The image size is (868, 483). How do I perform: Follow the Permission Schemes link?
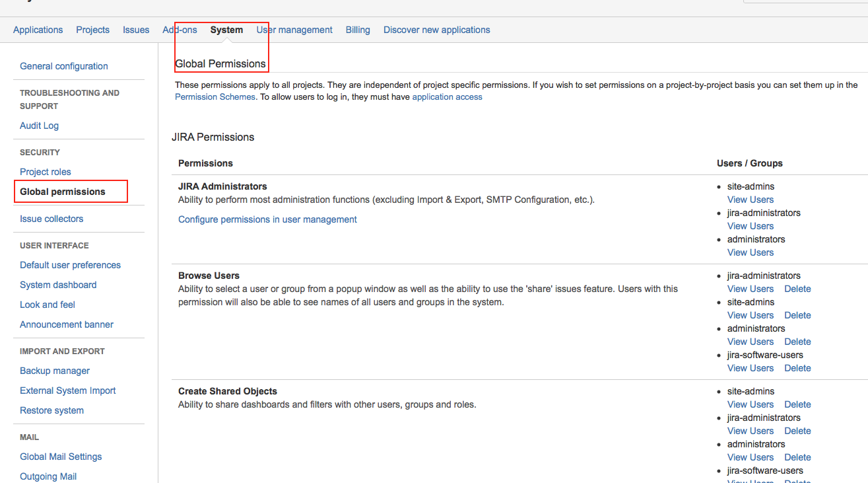click(215, 96)
